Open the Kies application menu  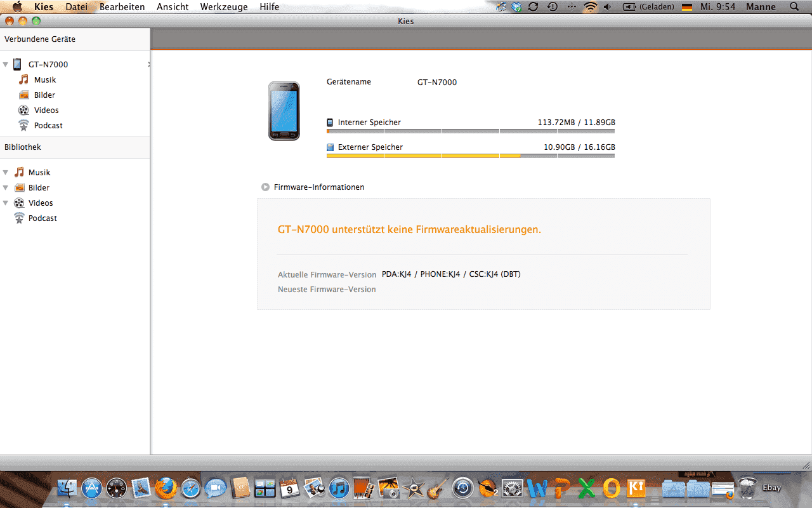[x=44, y=7]
